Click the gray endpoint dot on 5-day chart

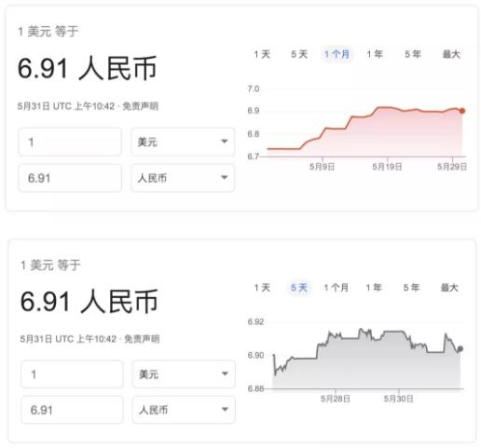(x=460, y=349)
